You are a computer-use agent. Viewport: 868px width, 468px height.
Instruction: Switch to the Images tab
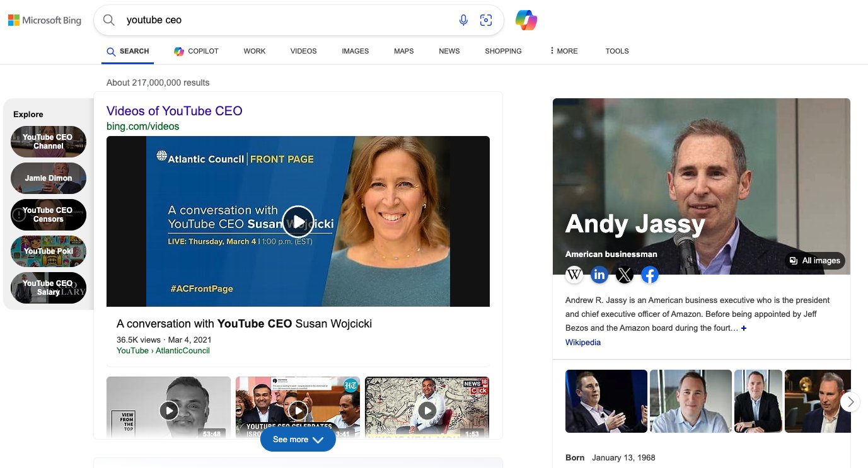(356, 51)
